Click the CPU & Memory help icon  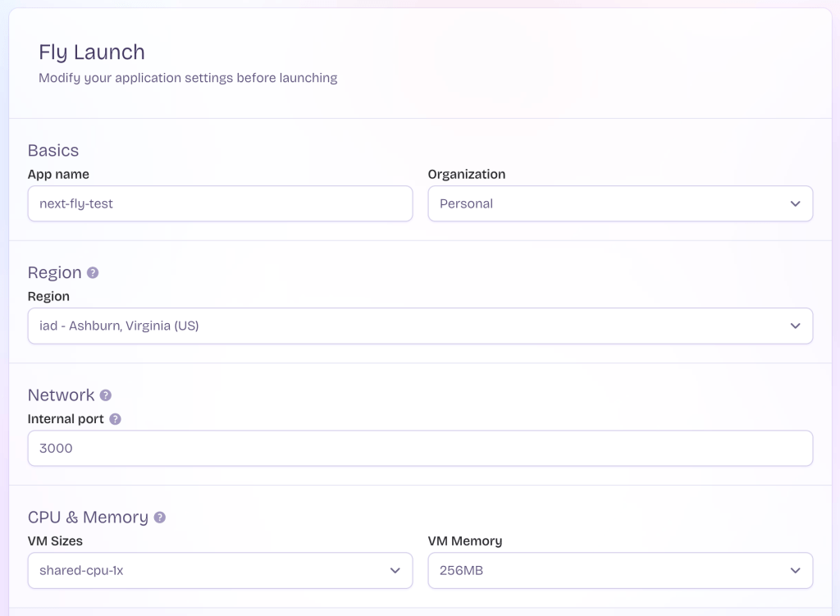click(160, 518)
